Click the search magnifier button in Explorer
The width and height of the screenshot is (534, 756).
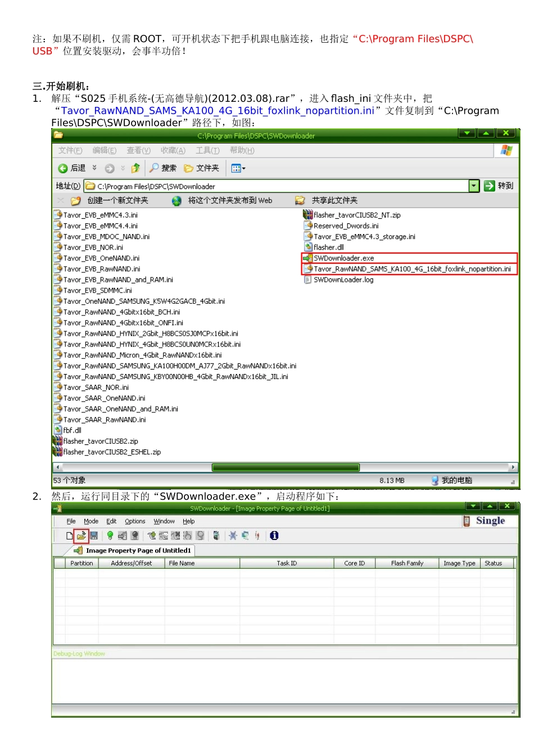tap(163, 168)
